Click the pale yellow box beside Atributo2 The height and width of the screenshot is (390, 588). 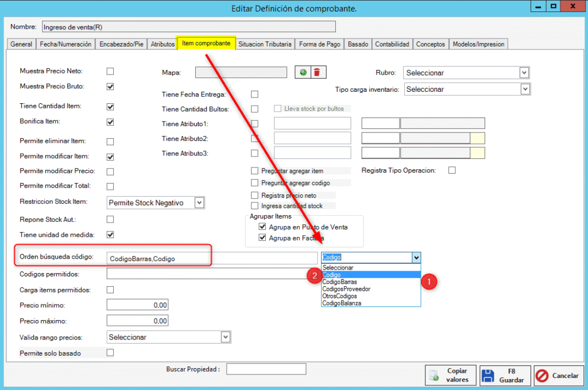click(x=477, y=138)
